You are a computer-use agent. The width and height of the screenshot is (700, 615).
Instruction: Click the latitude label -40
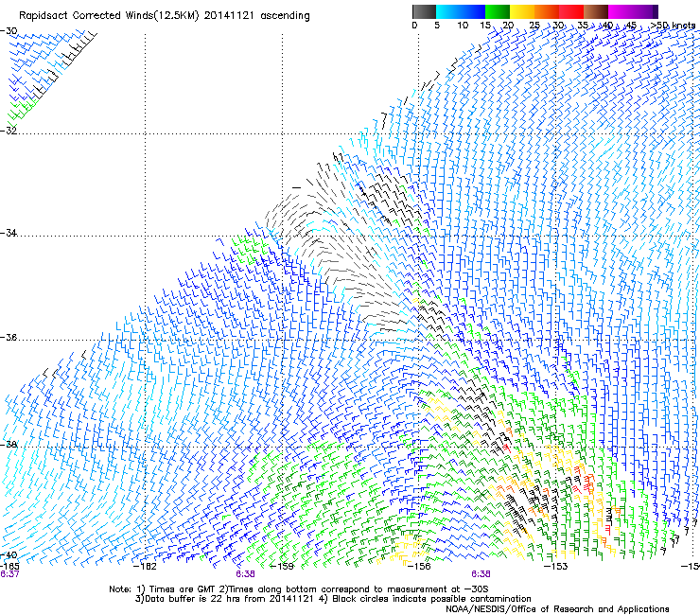pos(9,554)
